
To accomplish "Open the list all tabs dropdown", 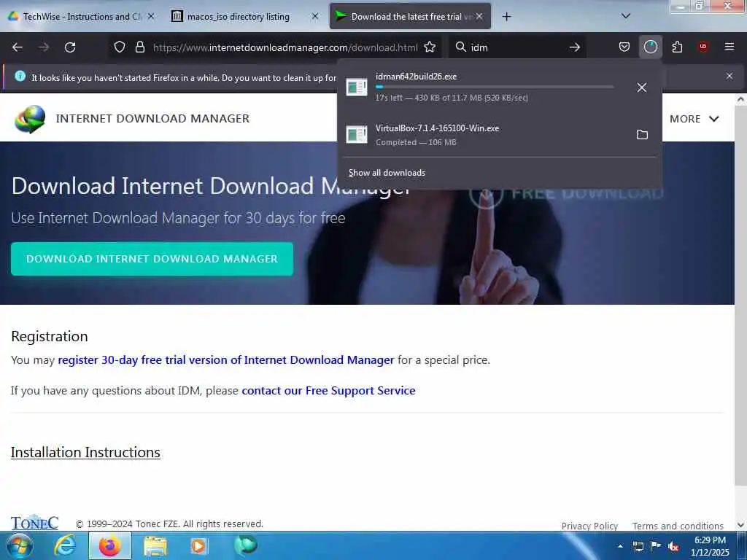I will 626,16.
